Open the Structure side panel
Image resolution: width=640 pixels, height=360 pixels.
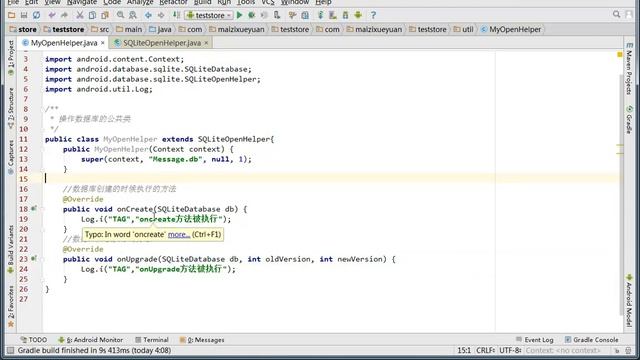pos(11,108)
